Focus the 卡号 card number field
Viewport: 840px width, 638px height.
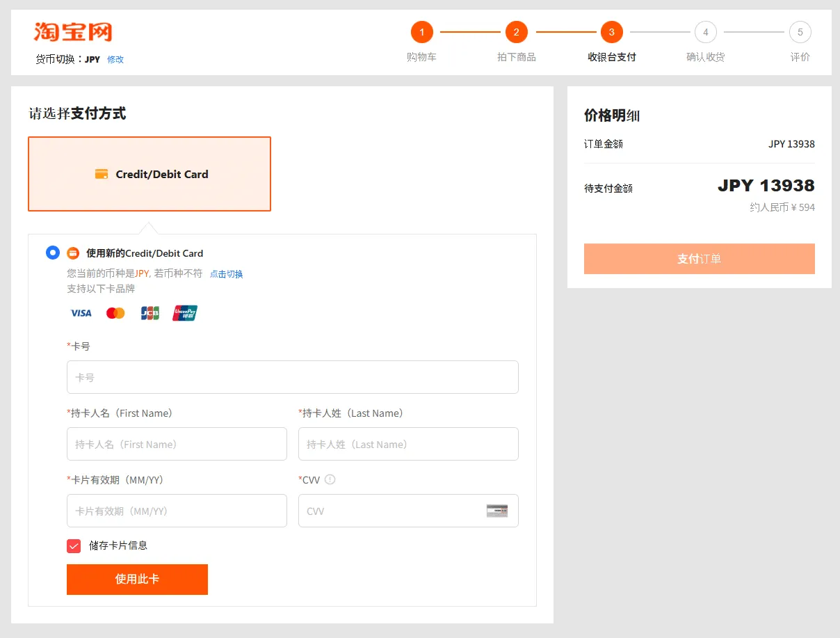coord(292,377)
